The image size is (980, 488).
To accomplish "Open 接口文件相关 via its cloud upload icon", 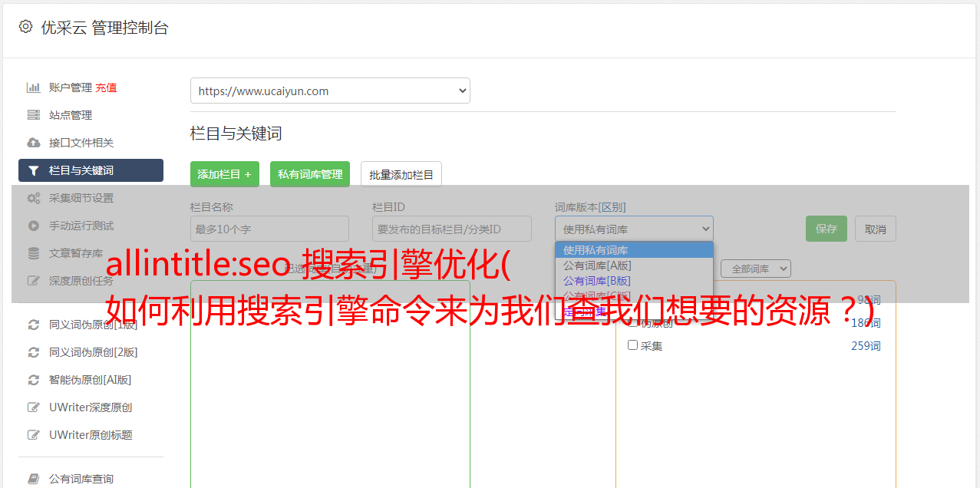I will click(x=33, y=143).
